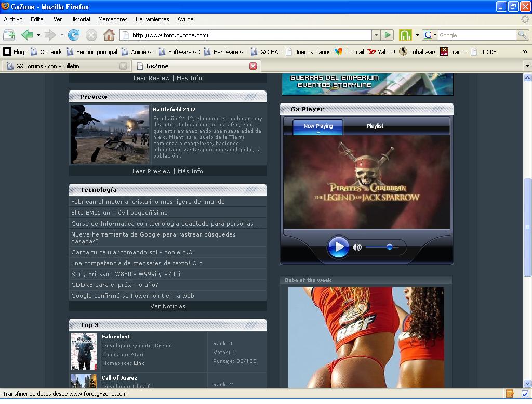Screen dimensions: 532x404
Task: Open the Editar menu
Action: point(38,19)
